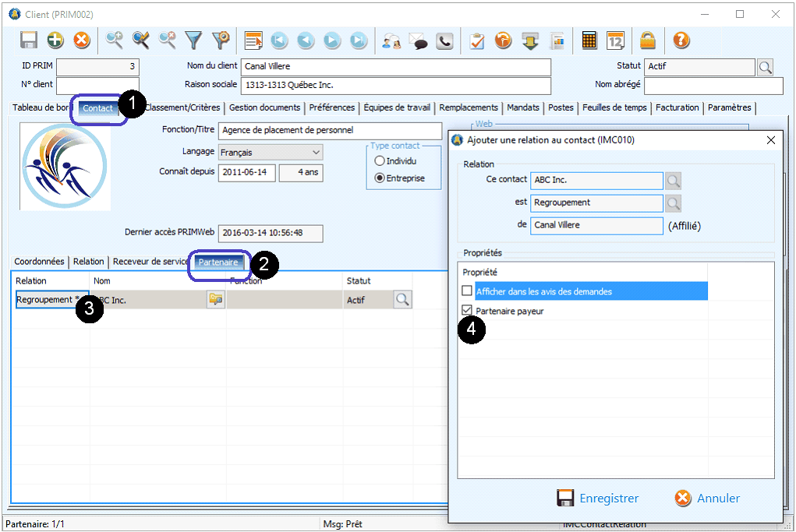
Task: Open the Coordonnées sub-tab
Action: (x=39, y=262)
